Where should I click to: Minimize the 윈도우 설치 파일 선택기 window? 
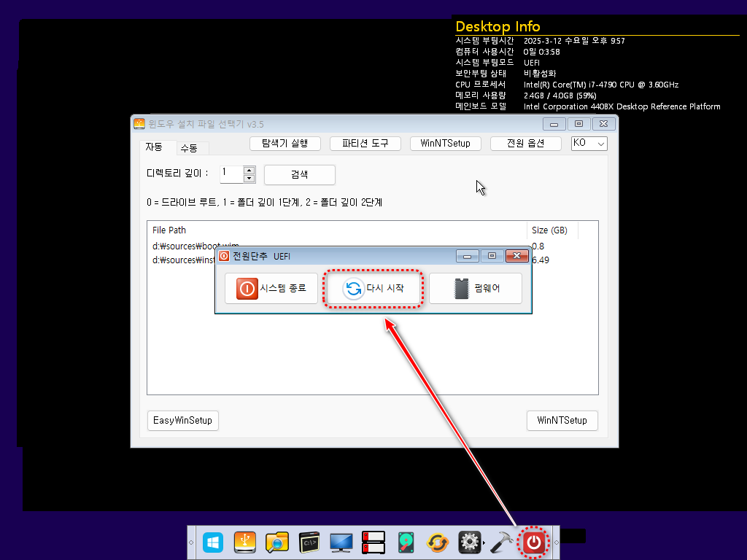click(x=554, y=124)
